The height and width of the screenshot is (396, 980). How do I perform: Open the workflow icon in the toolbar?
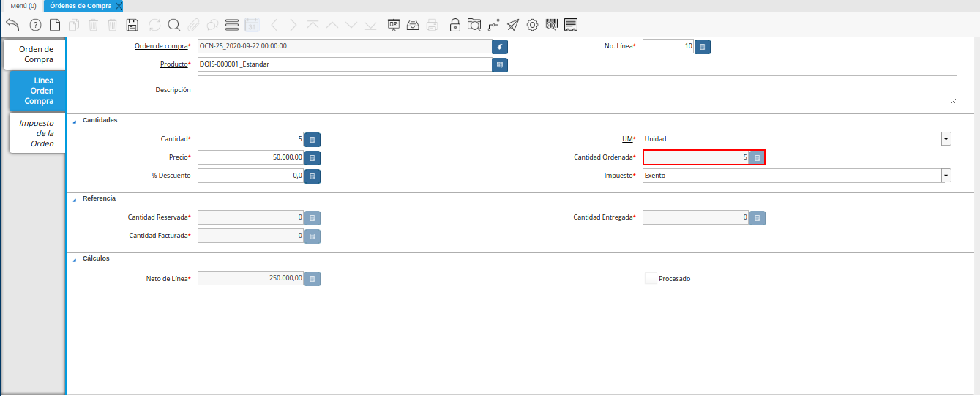point(493,25)
